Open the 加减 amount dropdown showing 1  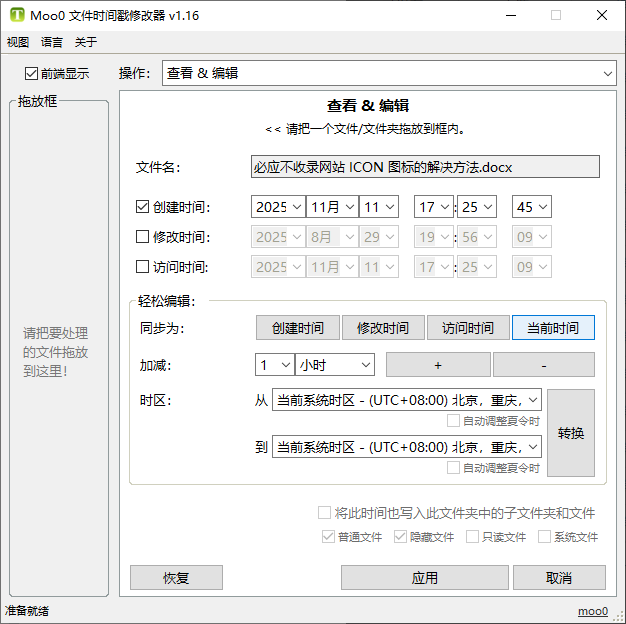coord(275,365)
